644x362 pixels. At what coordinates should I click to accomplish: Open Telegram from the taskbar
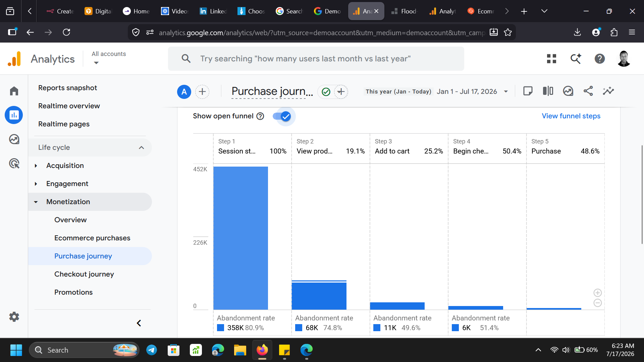152,350
